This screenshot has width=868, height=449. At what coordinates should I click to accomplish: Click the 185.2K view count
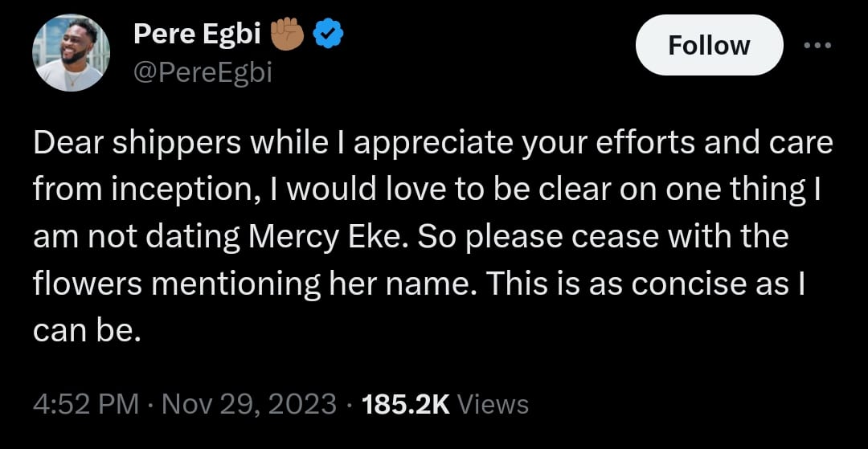point(406,403)
